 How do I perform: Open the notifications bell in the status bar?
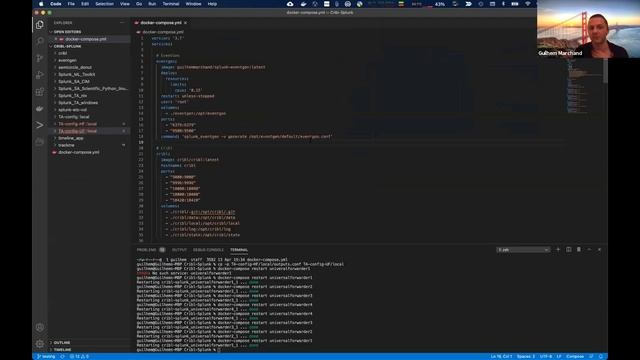pos(600,356)
